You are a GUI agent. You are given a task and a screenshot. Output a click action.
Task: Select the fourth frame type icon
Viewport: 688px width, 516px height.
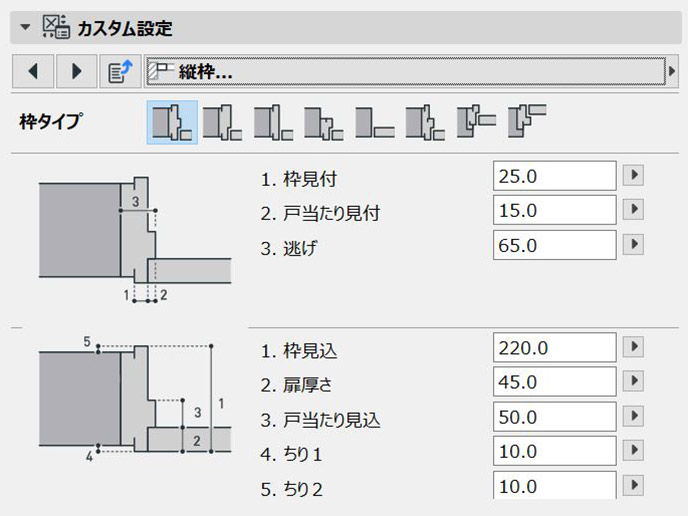[x=324, y=122]
